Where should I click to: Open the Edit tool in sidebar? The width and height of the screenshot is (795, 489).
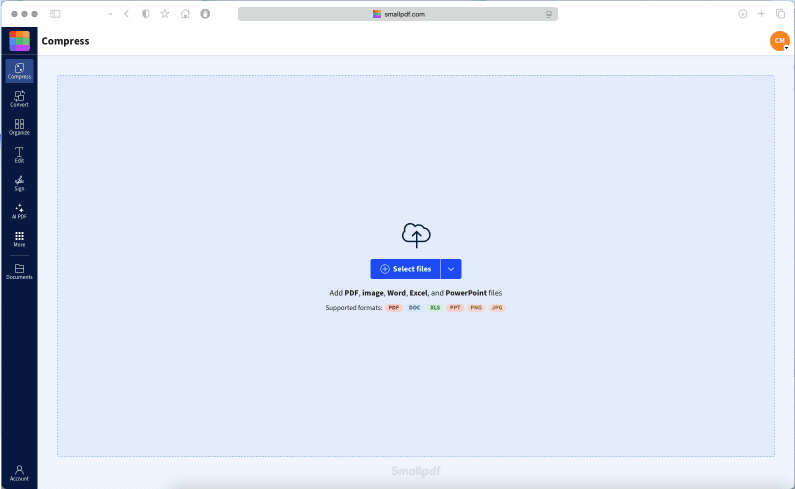(19, 155)
